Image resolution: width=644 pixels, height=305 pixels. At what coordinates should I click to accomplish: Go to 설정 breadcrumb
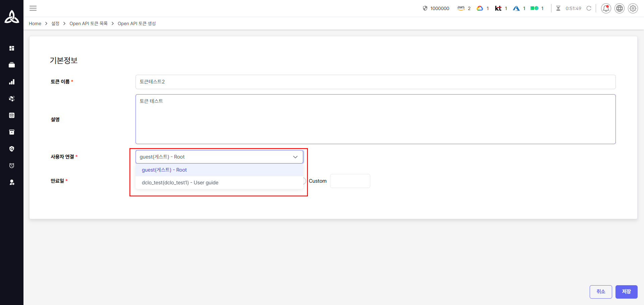tap(55, 23)
